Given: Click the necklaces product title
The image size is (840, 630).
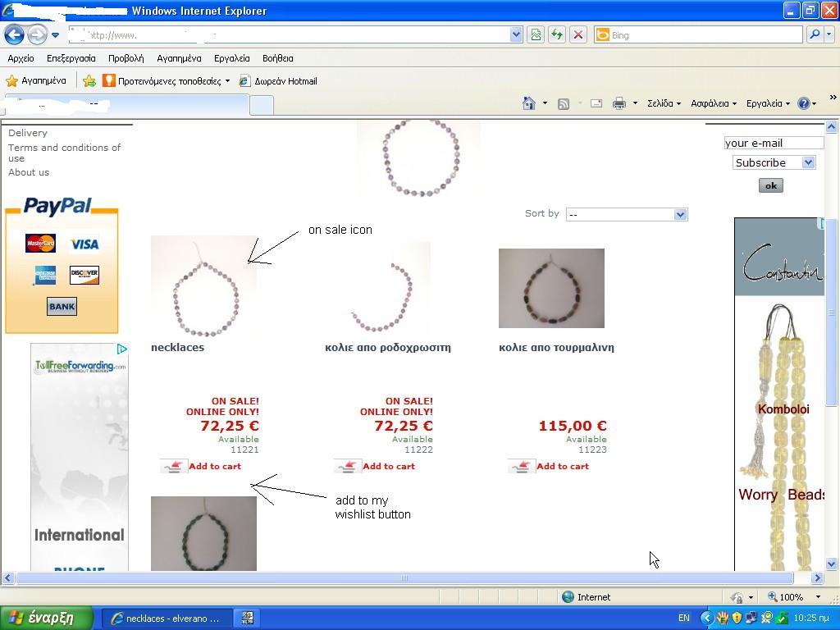Looking at the screenshot, I should pos(177,347).
